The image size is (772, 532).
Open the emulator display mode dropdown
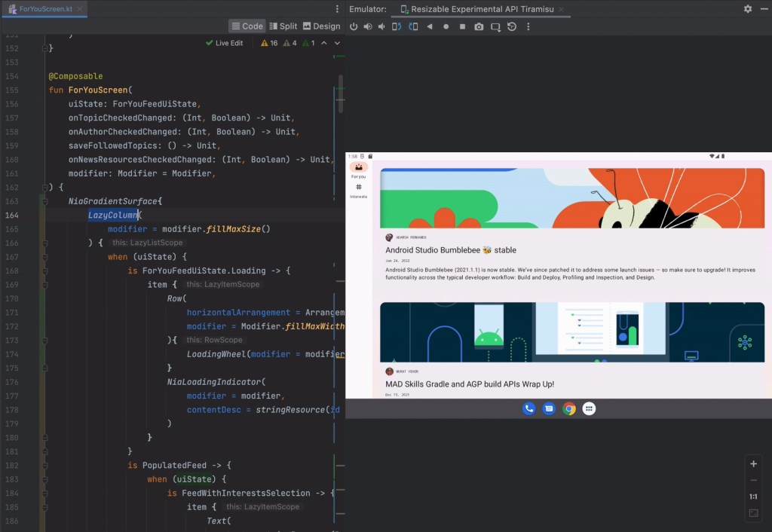point(495,26)
